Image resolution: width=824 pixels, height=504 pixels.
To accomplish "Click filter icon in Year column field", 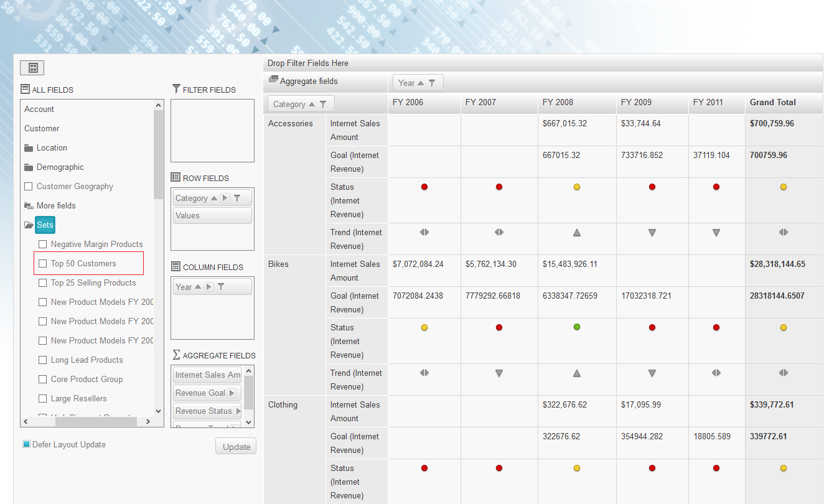I will [x=221, y=287].
